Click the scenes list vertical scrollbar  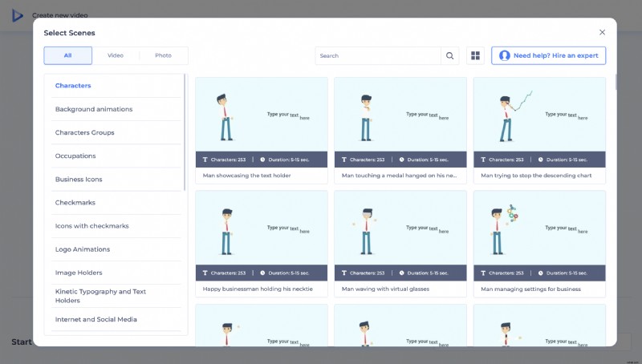[616, 82]
